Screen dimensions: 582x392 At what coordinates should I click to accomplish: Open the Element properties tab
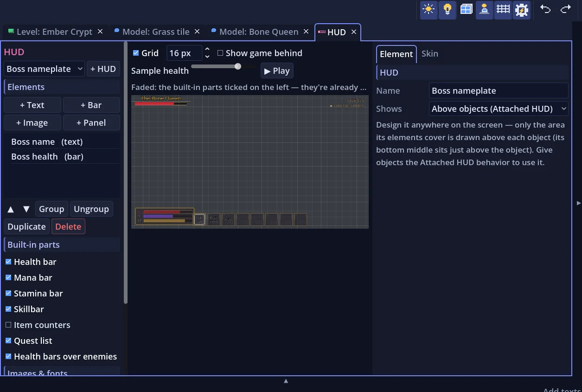(x=396, y=54)
